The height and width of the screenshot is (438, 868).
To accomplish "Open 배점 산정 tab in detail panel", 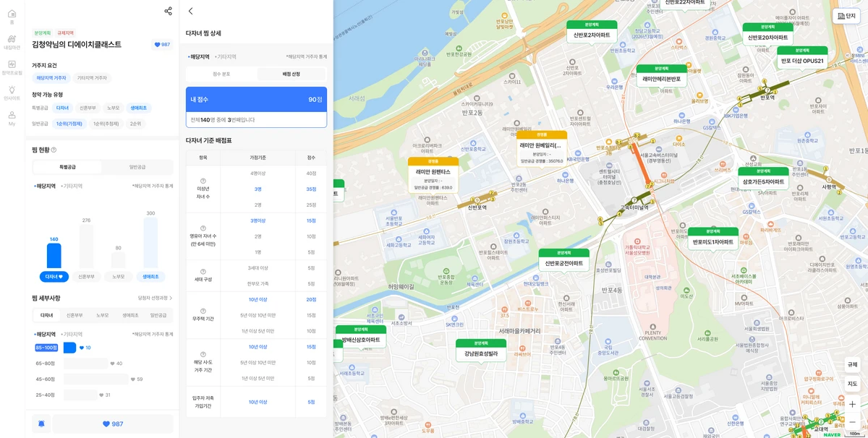I will coord(291,74).
